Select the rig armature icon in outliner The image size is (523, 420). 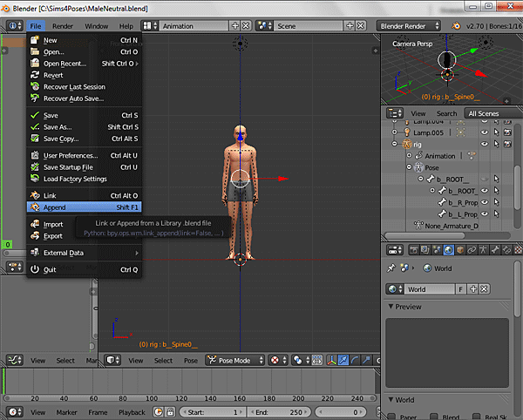coord(407,144)
